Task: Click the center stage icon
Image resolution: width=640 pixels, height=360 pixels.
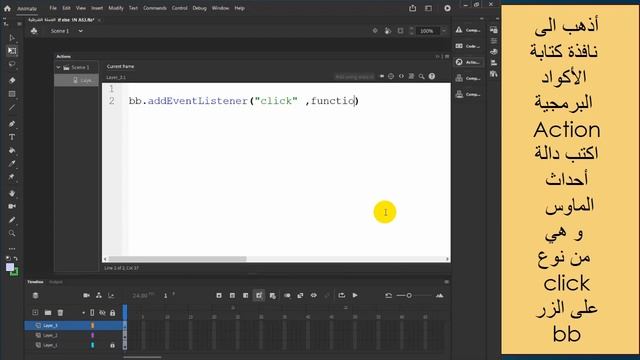Action: pyautogui.click(x=375, y=31)
